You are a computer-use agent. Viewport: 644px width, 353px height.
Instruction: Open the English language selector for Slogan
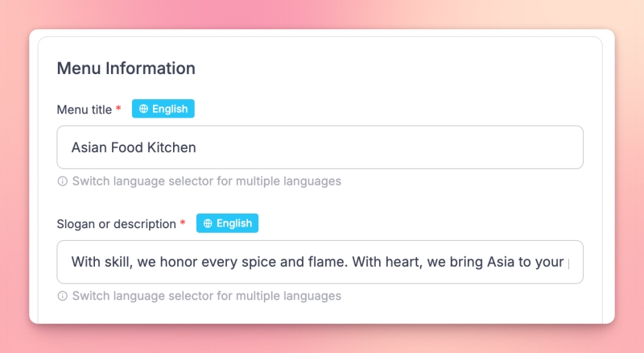[x=227, y=223]
